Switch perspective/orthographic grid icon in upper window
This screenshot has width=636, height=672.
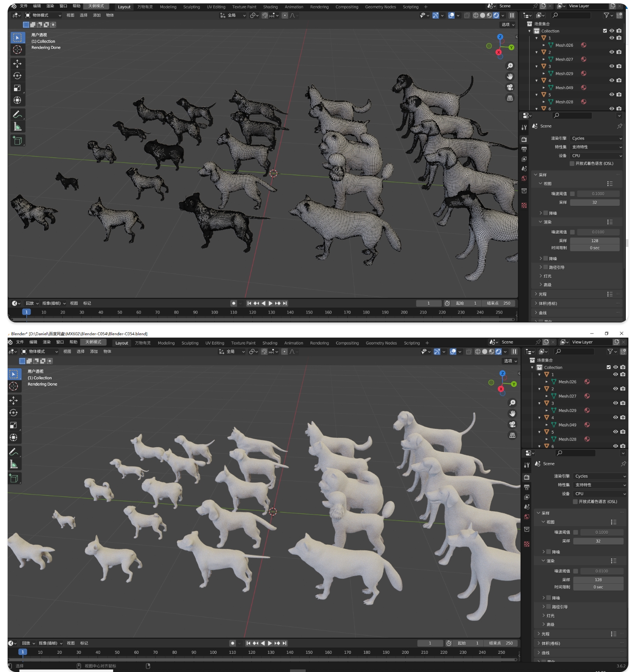(x=510, y=98)
